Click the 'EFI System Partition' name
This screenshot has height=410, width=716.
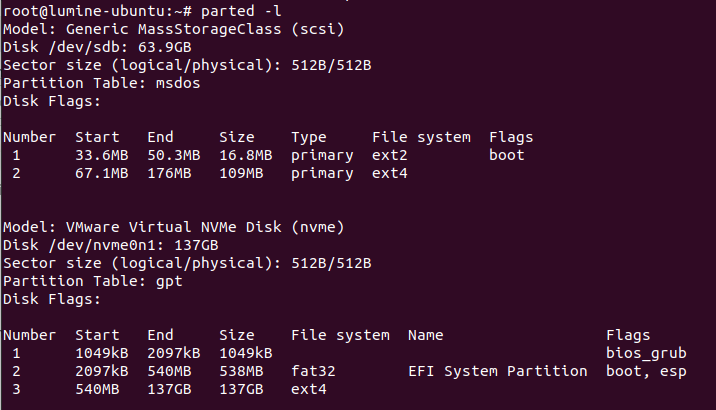(498, 371)
